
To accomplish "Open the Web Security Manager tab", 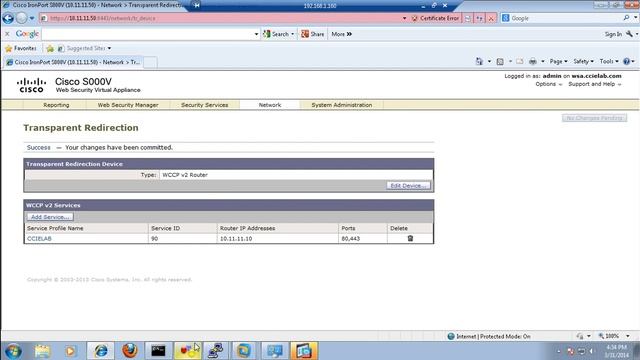I will click(128, 105).
